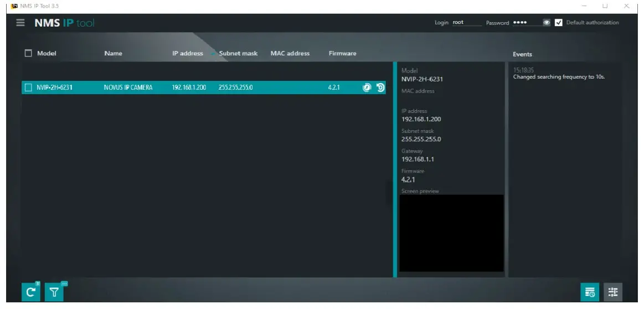This screenshot has width=644, height=309.
Task: Sort the list by Name column
Action: click(x=114, y=53)
